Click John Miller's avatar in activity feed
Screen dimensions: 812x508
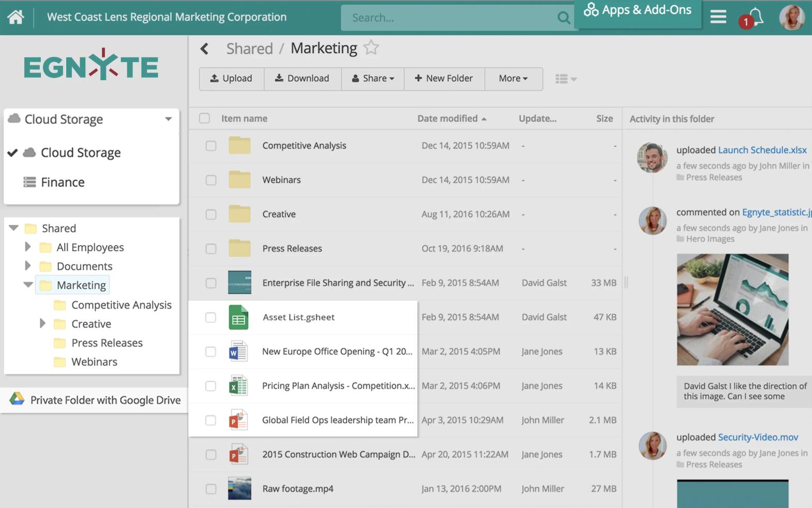click(652, 157)
